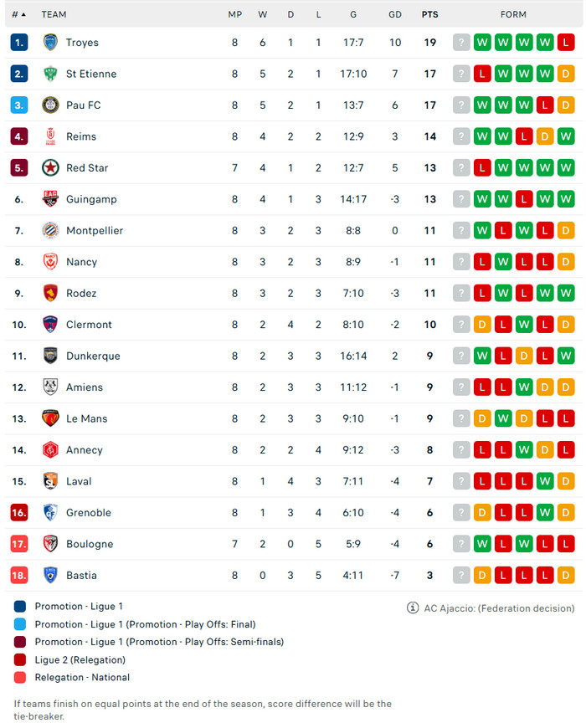
Task: Open the Dunkerque team link
Action: (x=93, y=356)
